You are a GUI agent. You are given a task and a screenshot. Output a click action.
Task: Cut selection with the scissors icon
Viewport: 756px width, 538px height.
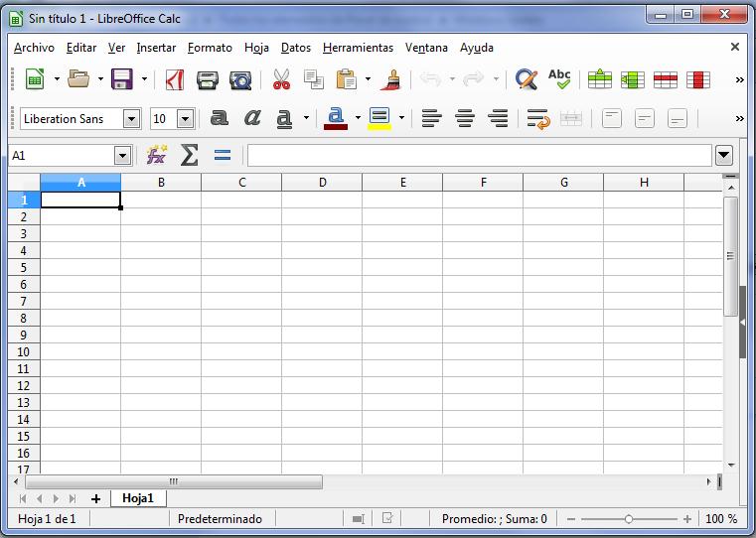pos(281,79)
